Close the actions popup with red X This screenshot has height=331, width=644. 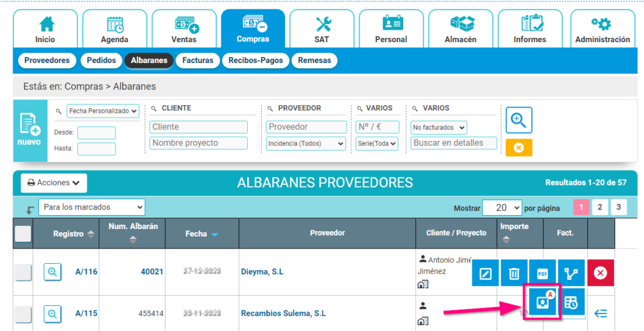tap(601, 273)
